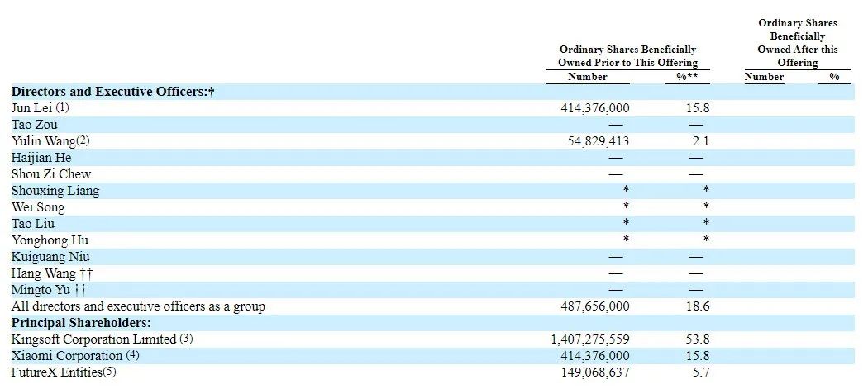This screenshot has width=868, height=389.
Task: Click Ordinary Shares Beneficially Owned After header
Action: [x=797, y=43]
